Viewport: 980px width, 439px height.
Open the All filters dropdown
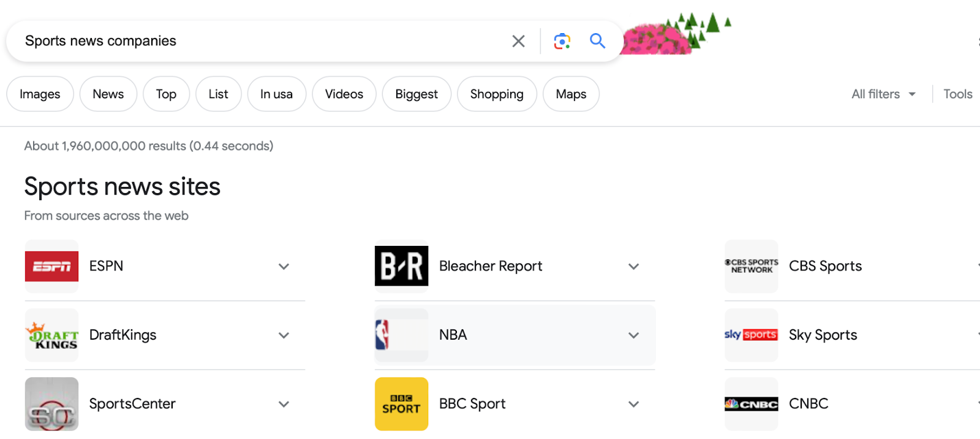click(883, 94)
